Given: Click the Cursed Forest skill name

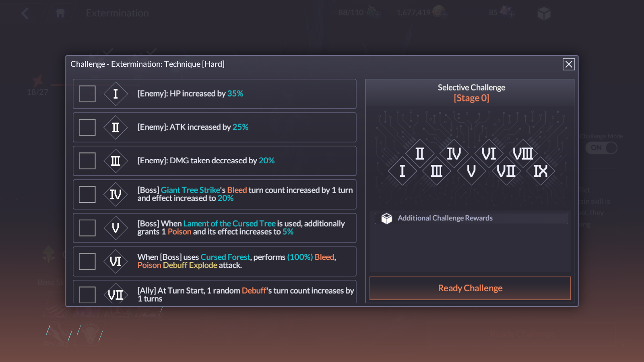Looking at the screenshot, I should point(225,257).
